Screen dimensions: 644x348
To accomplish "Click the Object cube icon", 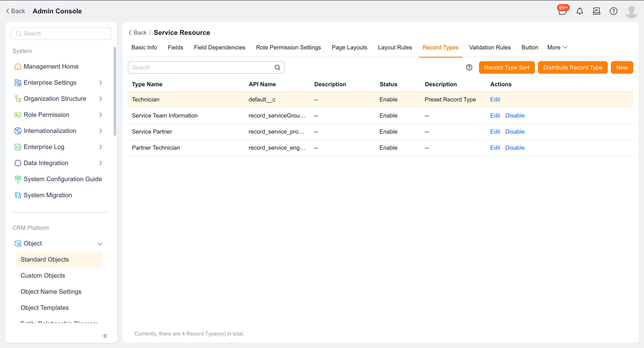I will click(18, 243).
